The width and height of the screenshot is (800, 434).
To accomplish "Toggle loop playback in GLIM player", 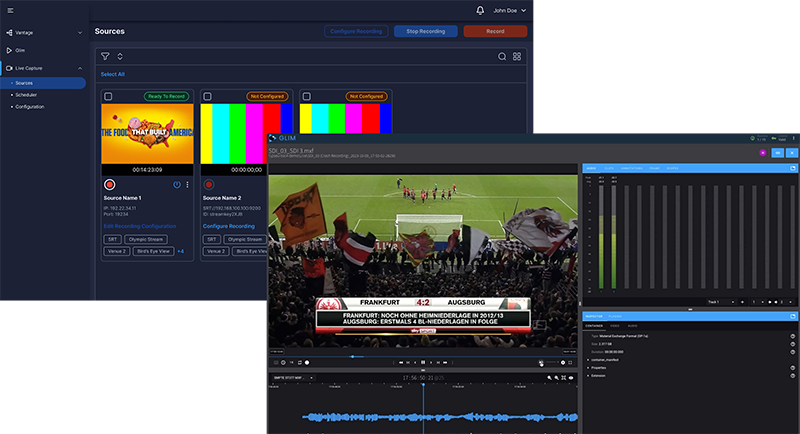I will click(299, 363).
